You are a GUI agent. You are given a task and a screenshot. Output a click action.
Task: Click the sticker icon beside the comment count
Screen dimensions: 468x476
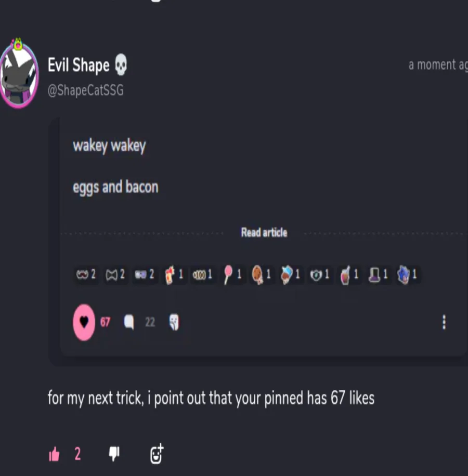[174, 322]
